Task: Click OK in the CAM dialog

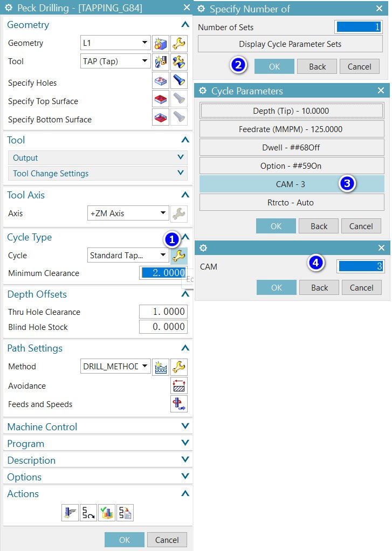Action: [x=277, y=287]
